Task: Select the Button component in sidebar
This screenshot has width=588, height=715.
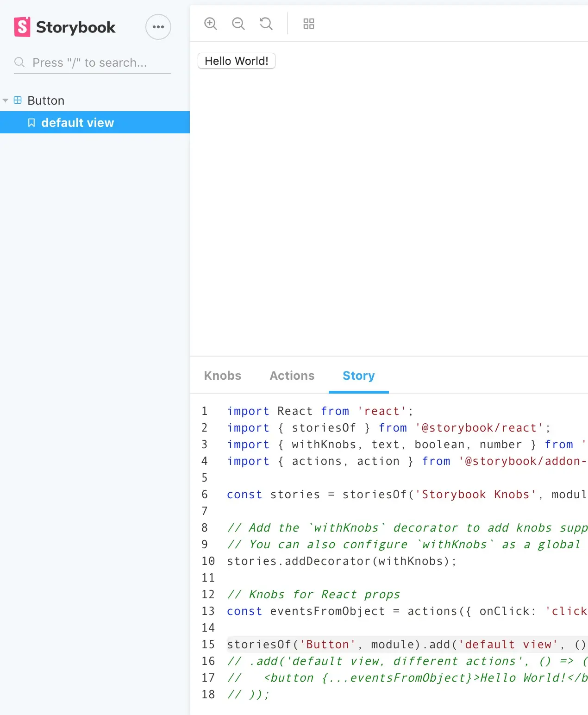Action: coord(46,100)
